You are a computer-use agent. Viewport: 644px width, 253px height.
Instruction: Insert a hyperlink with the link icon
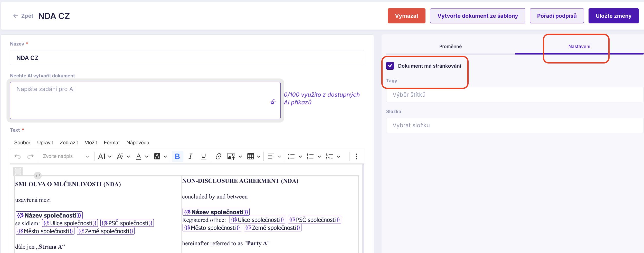point(218,156)
